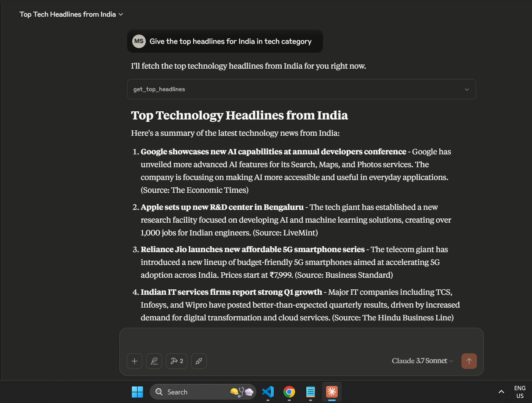The image size is (532, 403).
Task: Click "(Source: LiveMint)" text
Action: 285,233
